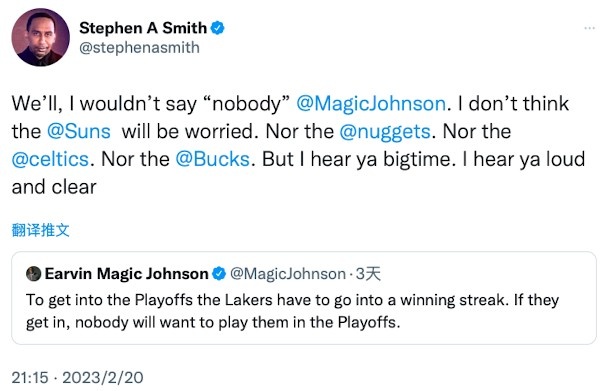The height and width of the screenshot is (391, 609).
Task: Click verified badge next to Earvin Magic Johnson
Action: click(x=219, y=274)
